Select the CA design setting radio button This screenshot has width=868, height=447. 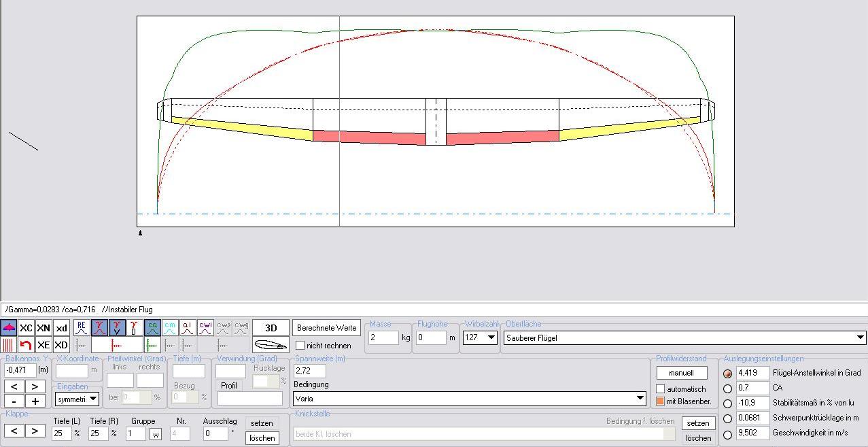(728, 388)
